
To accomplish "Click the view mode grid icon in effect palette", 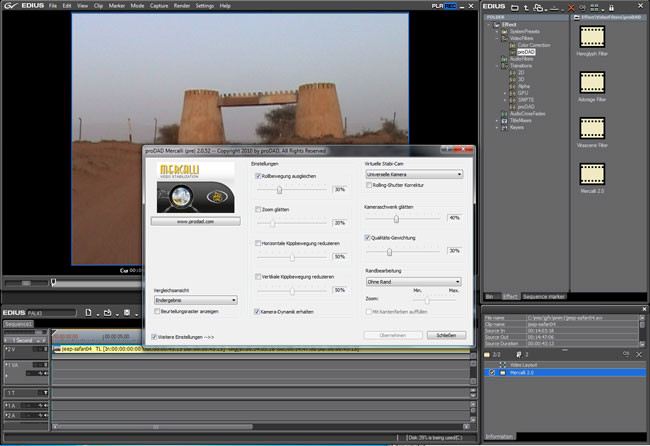I will coord(594,7).
